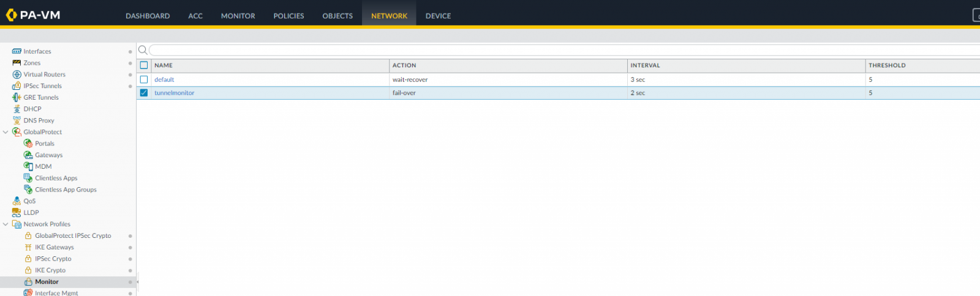Screen dimensions: 980x296
Task: Open the tunnelmonitor profile link
Action: click(174, 93)
